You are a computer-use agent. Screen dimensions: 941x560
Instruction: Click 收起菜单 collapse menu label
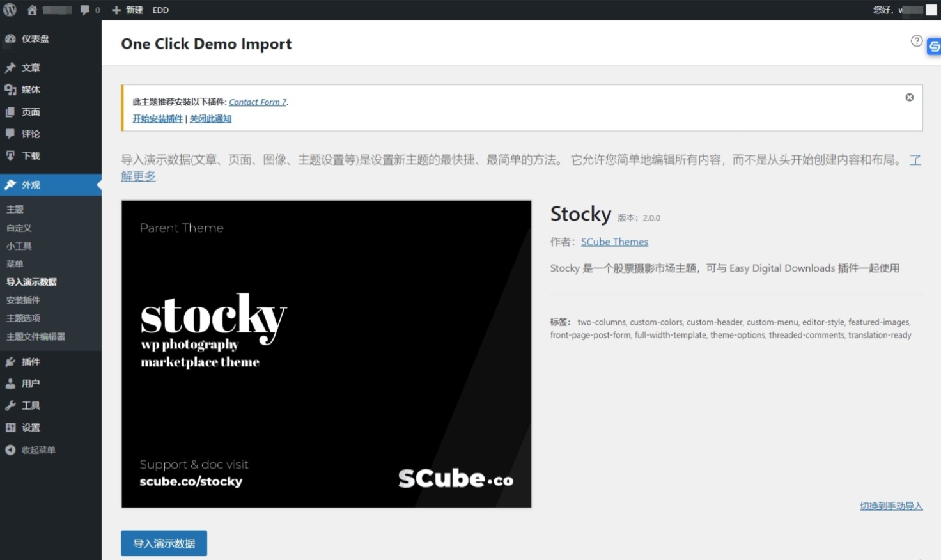click(x=38, y=449)
